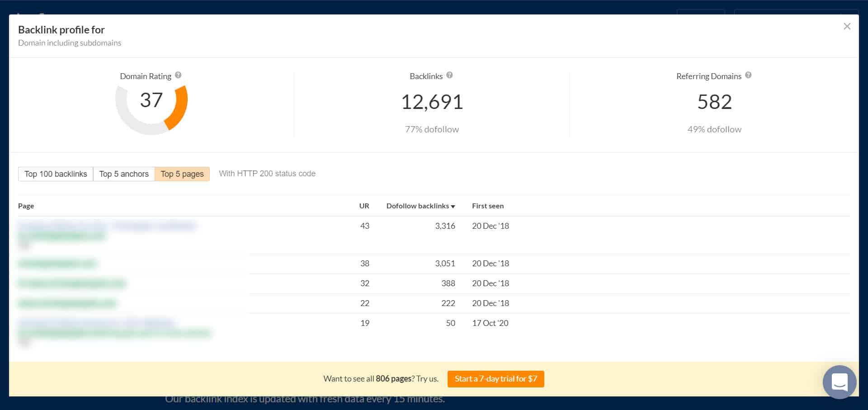This screenshot has height=410, width=868.
Task: Open the Domain Rating help tooltip icon
Action: coord(177,76)
